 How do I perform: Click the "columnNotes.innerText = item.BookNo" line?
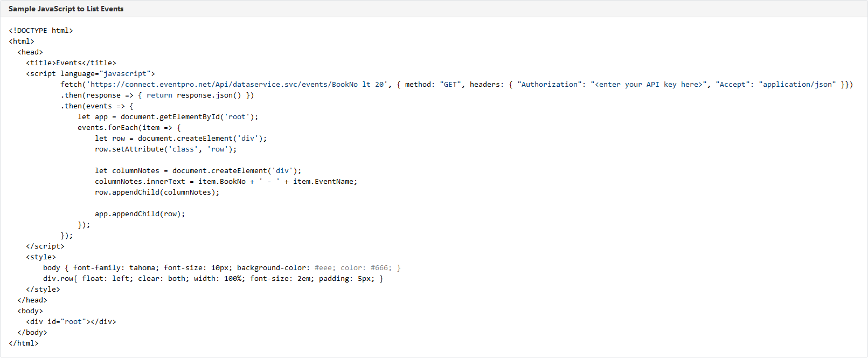226,182
